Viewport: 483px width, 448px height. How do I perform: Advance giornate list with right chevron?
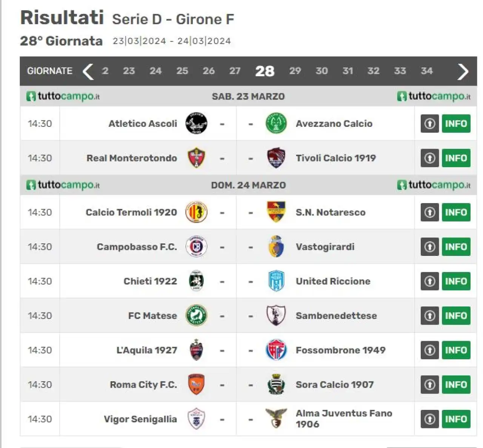463,71
